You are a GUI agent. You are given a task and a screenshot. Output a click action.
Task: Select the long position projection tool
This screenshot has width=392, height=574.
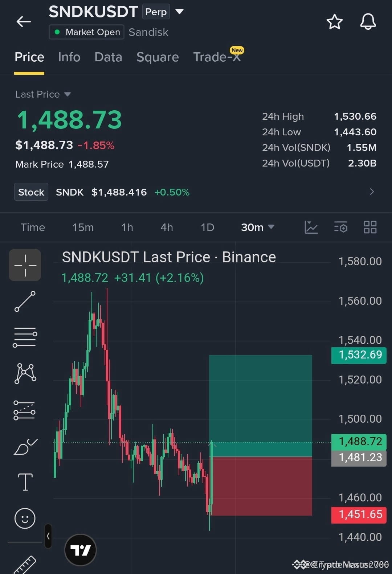click(24, 410)
